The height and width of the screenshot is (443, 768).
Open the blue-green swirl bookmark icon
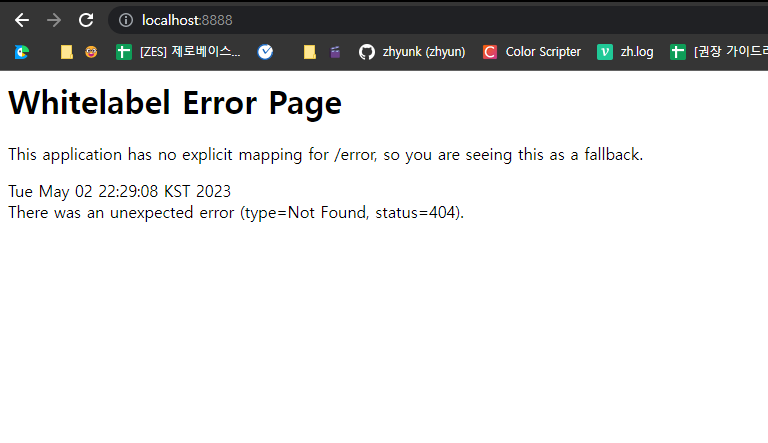(22, 51)
